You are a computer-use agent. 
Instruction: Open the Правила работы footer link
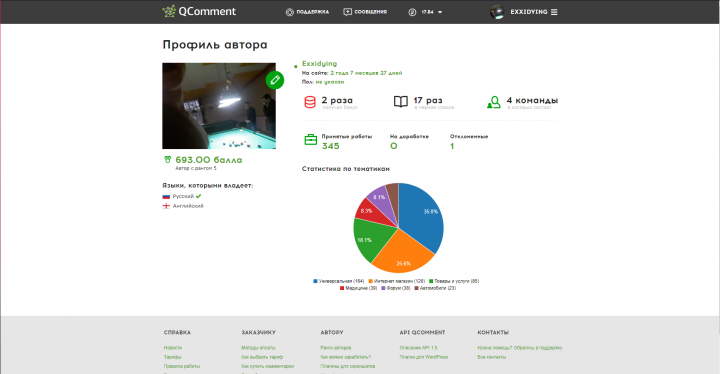[x=182, y=366]
